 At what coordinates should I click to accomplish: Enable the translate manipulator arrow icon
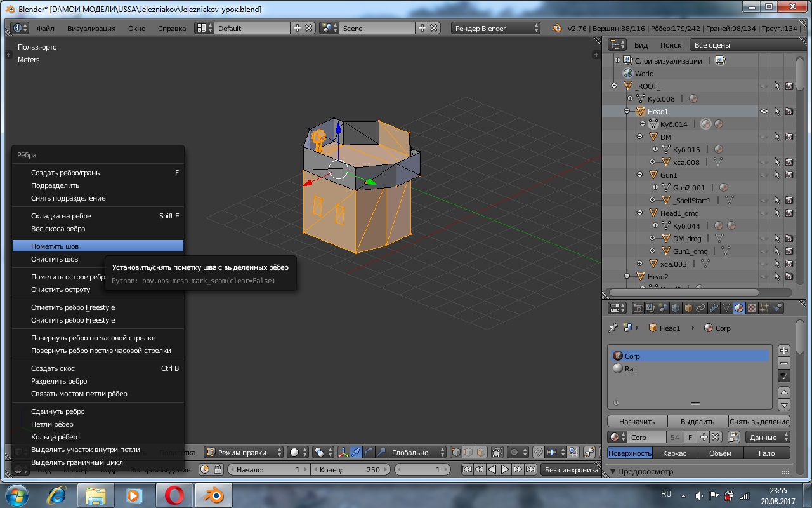(x=356, y=453)
